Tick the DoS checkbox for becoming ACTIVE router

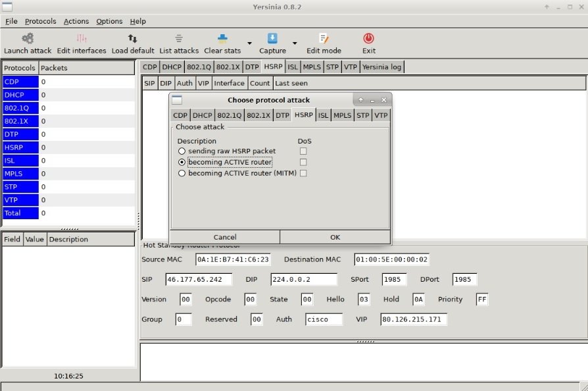tap(303, 162)
